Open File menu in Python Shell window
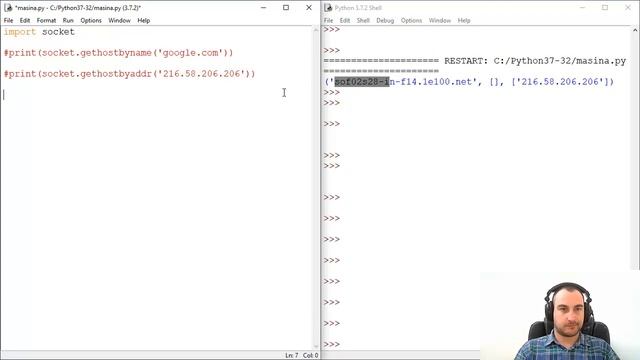 coord(329,20)
